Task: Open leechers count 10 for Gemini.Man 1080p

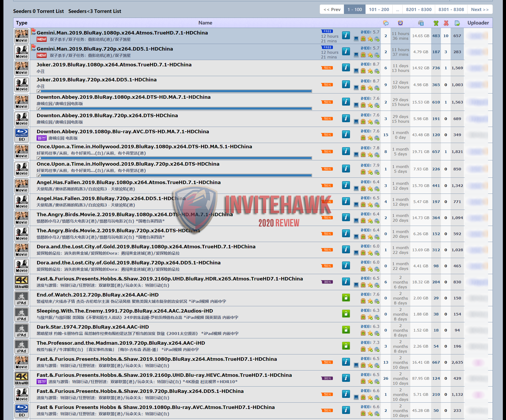Action: (446, 36)
